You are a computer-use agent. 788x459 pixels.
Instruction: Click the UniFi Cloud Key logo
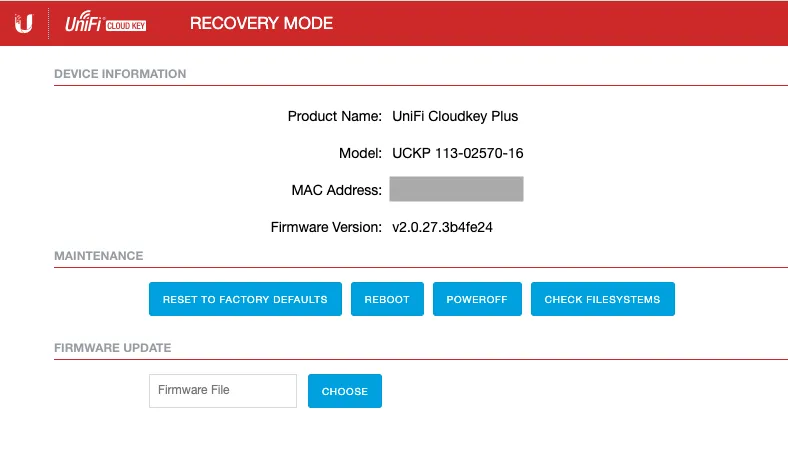tap(106, 22)
